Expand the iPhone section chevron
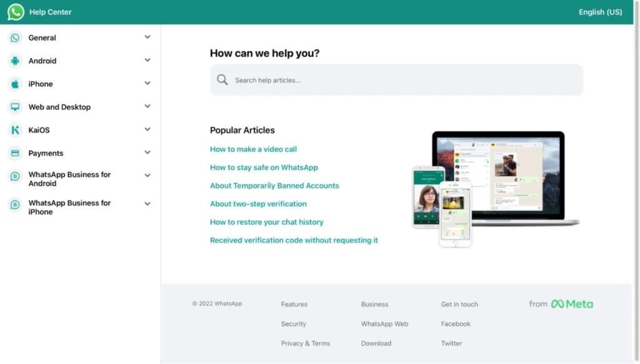Screen dimensions: 640x364 click(x=147, y=83)
